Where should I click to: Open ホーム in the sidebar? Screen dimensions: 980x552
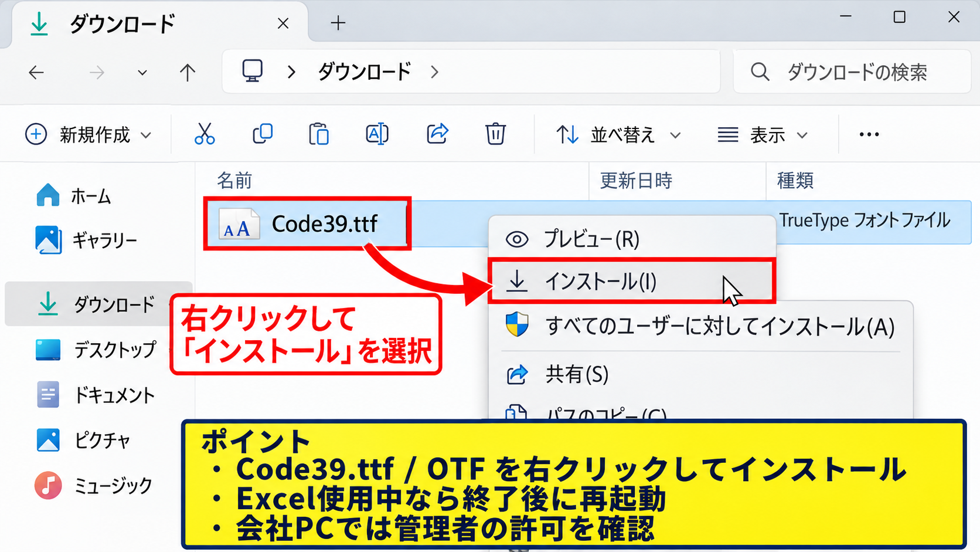click(74, 196)
